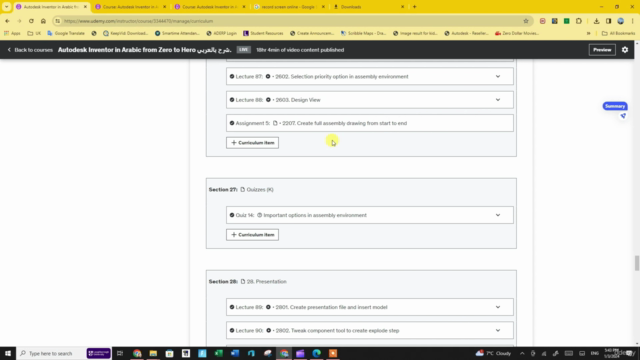Switch to the record screen online Google tab
640x360 pixels.
289,7
